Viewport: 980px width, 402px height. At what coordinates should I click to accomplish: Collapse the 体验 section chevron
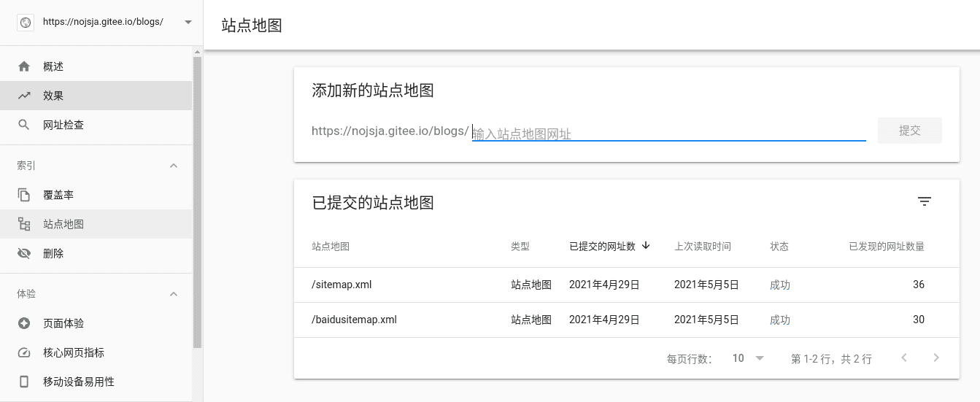pos(174,294)
